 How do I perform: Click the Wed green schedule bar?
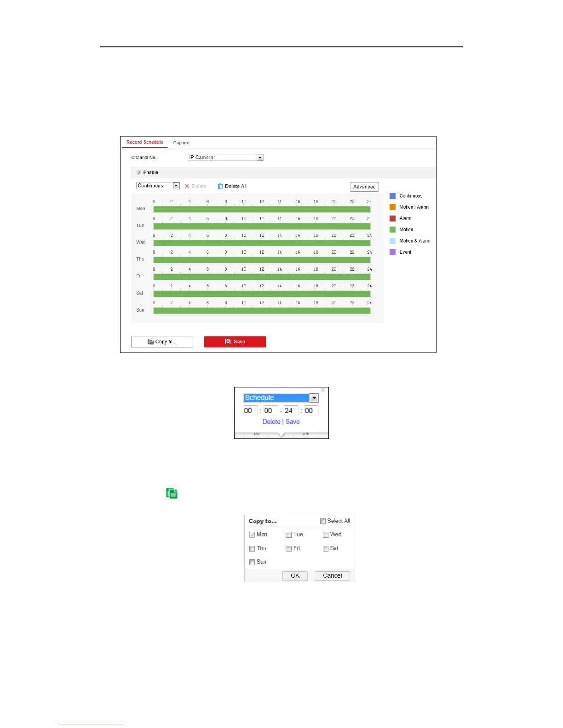262,243
